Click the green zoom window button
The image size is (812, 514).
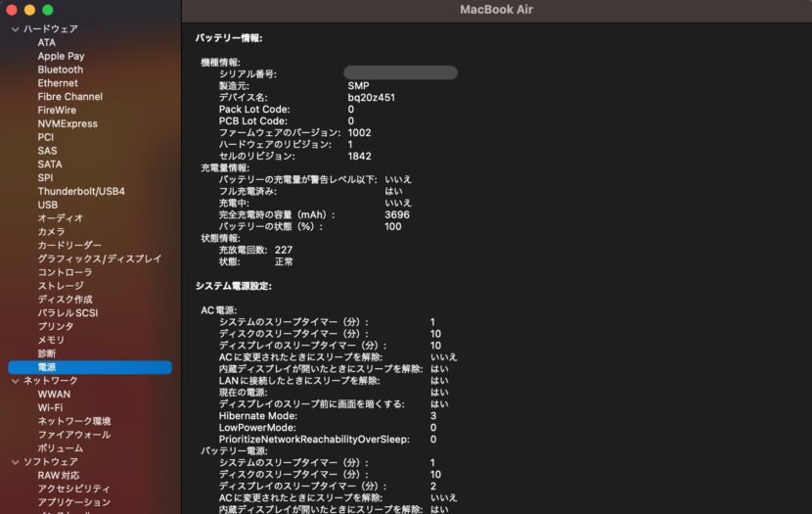[48, 10]
